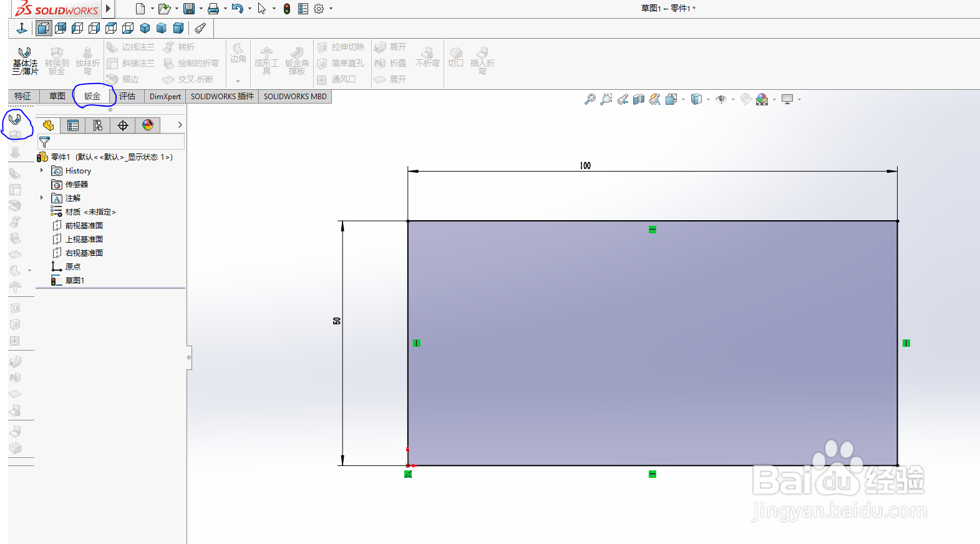Click the filter funnel icon

(x=44, y=142)
